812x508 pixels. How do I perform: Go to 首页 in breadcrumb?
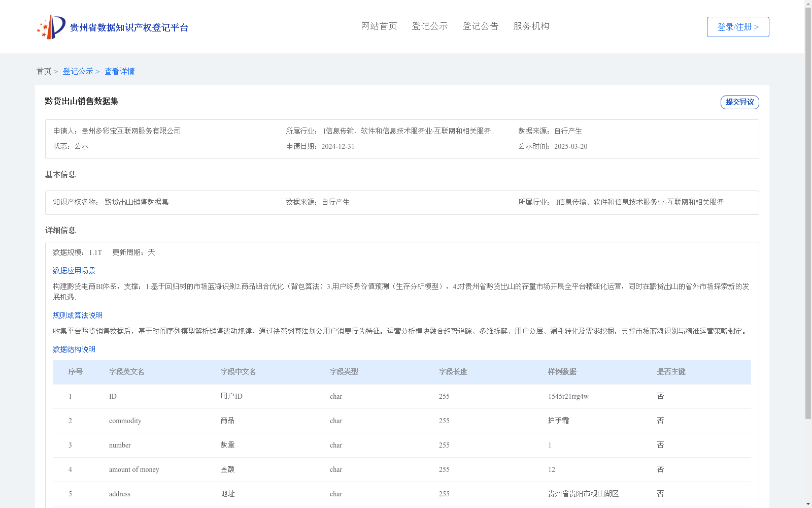(x=44, y=71)
